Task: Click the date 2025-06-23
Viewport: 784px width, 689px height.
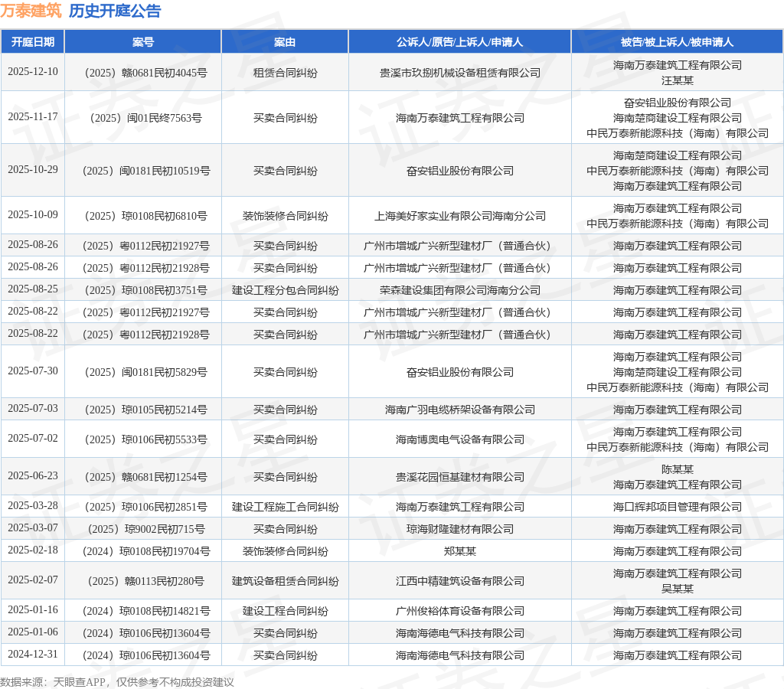Action: (x=33, y=475)
